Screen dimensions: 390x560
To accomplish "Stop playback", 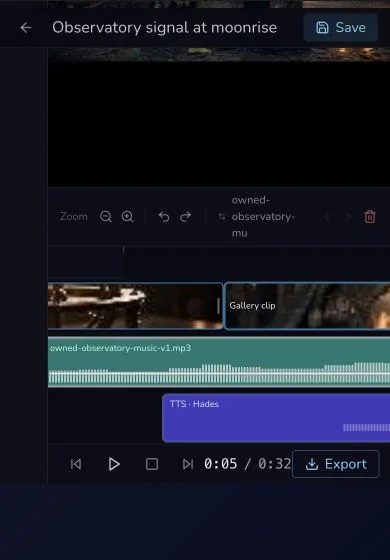I will tap(152, 464).
